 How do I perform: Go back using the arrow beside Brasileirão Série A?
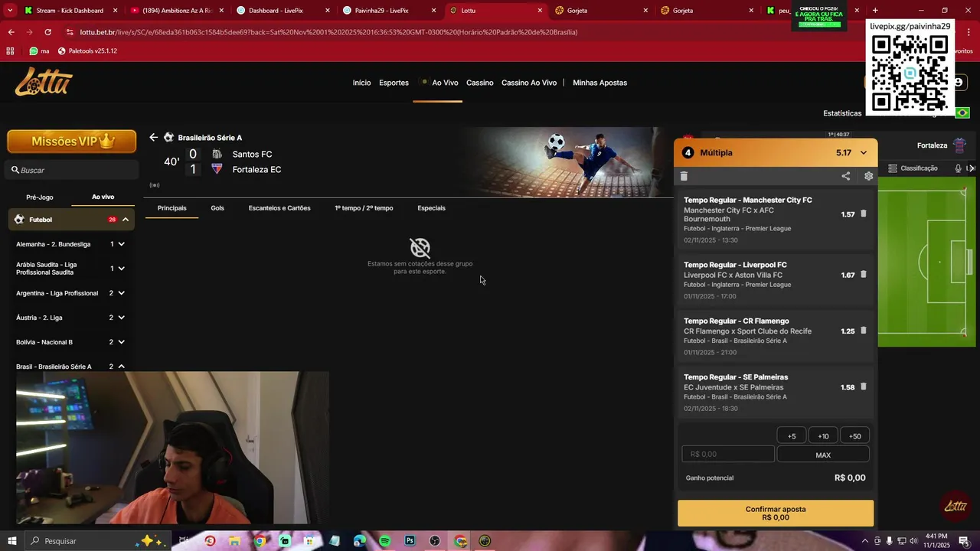tap(153, 137)
